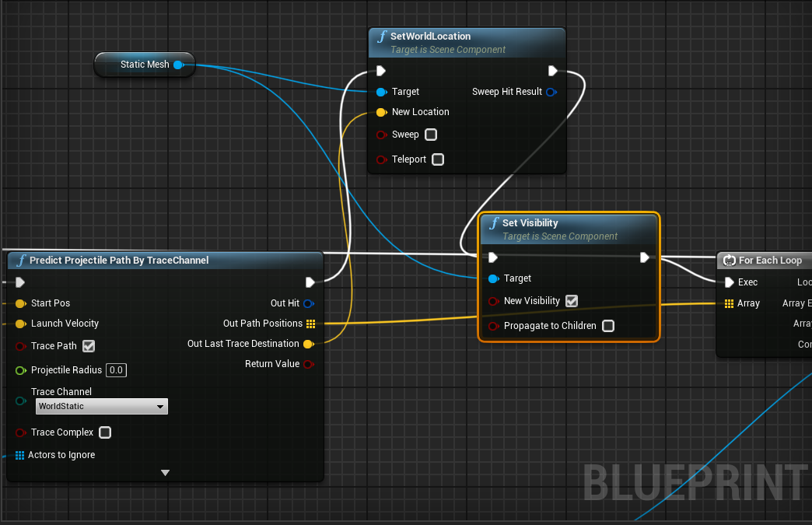Click the New Location pin on SetWorldLocation
Screen dimensions: 812x525
pyautogui.click(x=380, y=112)
